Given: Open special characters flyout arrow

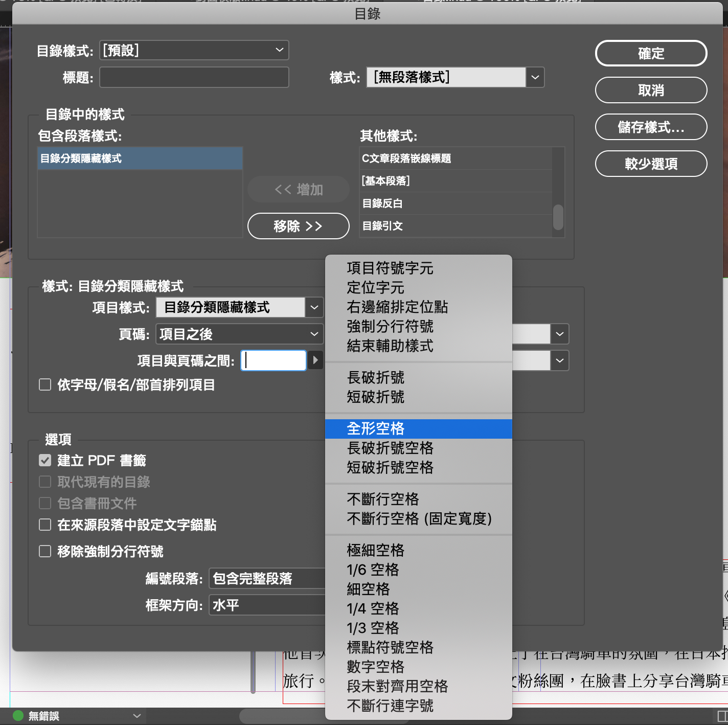Looking at the screenshot, I should pyautogui.click(x=315, y=360).
